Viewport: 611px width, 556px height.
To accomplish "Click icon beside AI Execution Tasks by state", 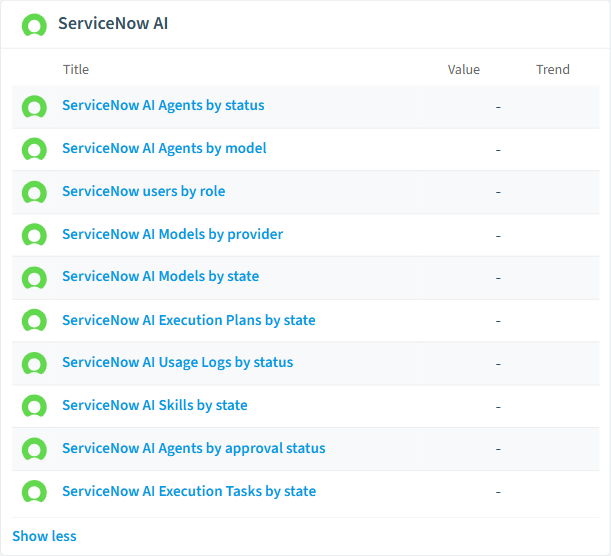I will click(34, 491).
